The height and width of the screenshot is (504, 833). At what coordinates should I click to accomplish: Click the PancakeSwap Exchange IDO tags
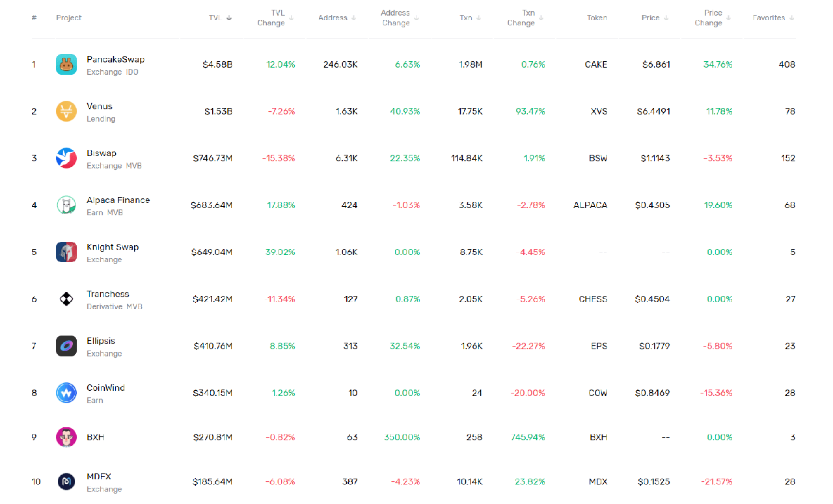point(113,72)
